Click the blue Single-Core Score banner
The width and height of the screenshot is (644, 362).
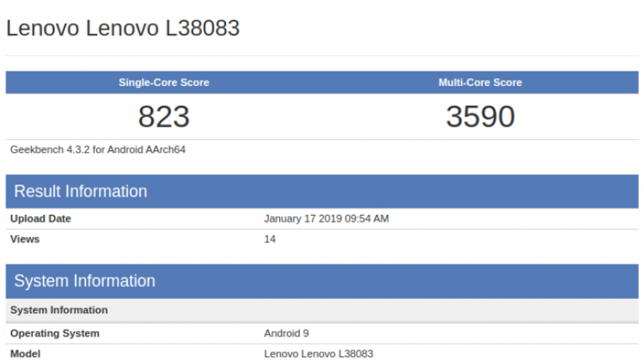(x=163, y=82)
